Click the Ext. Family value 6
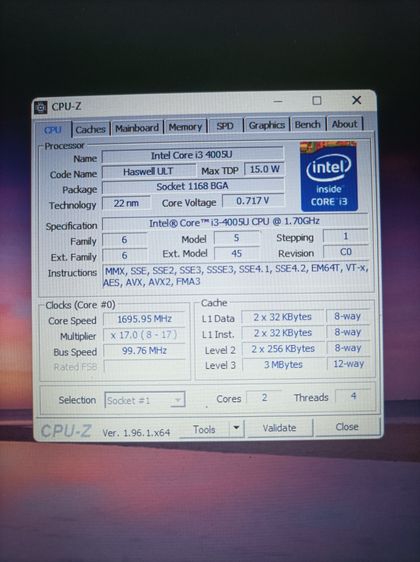Screen dimensions: 420x562 (x=124, y=256)
